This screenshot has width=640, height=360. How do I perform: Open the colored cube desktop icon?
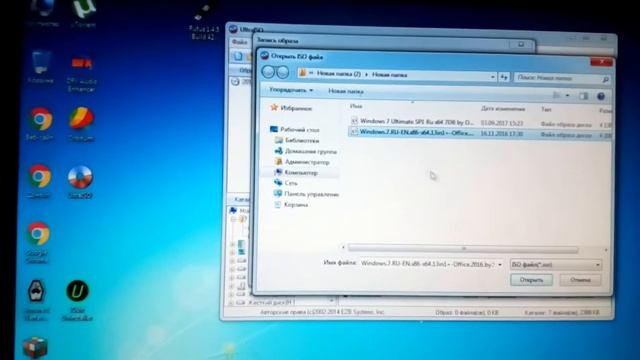35,348
